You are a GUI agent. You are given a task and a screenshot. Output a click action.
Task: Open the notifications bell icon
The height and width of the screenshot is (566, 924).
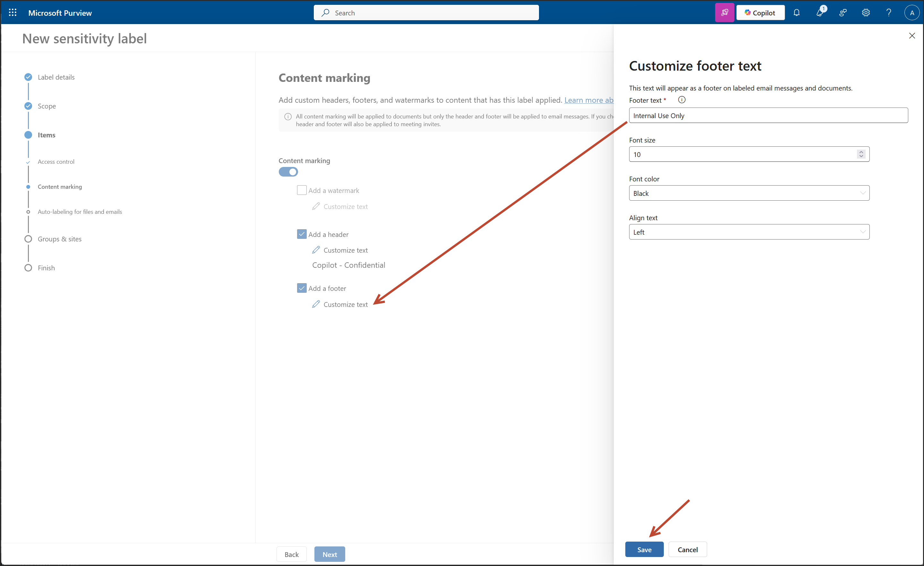pos(797,13)
